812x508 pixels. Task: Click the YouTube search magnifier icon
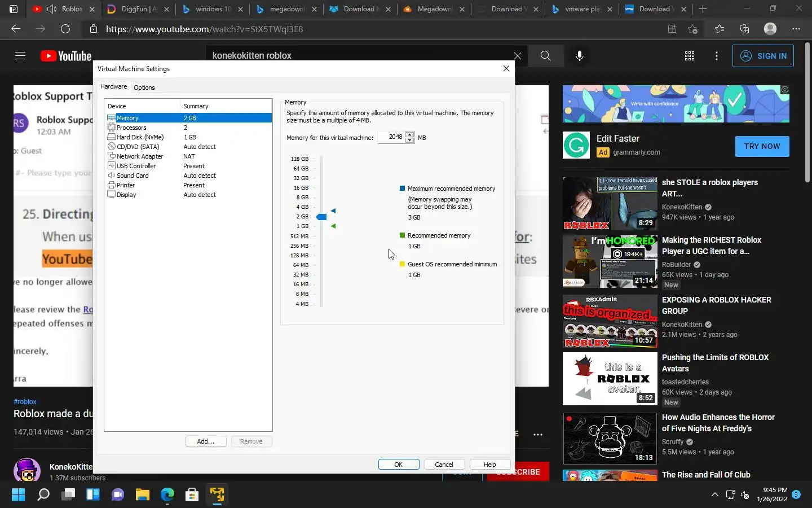click(545, 55)
